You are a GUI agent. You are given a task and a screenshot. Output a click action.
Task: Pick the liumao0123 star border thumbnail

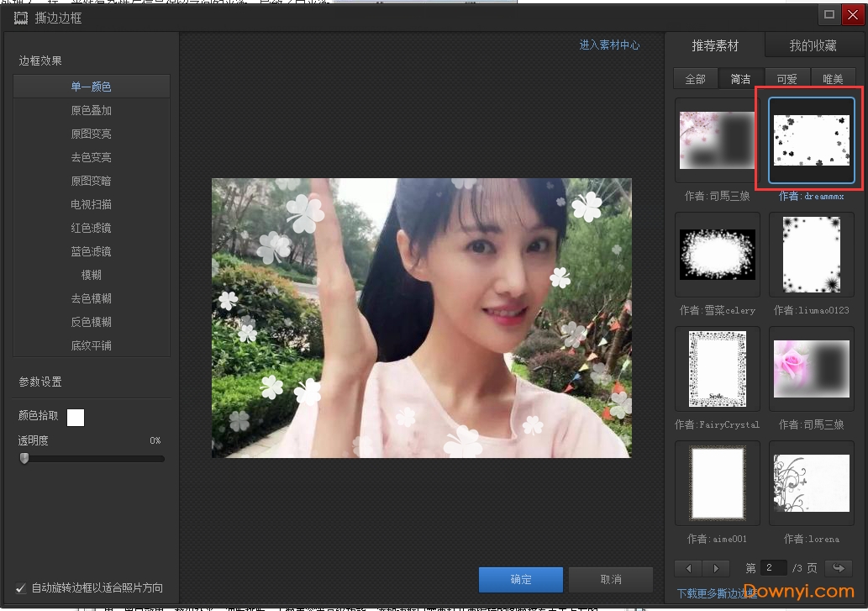coord(811,255)
